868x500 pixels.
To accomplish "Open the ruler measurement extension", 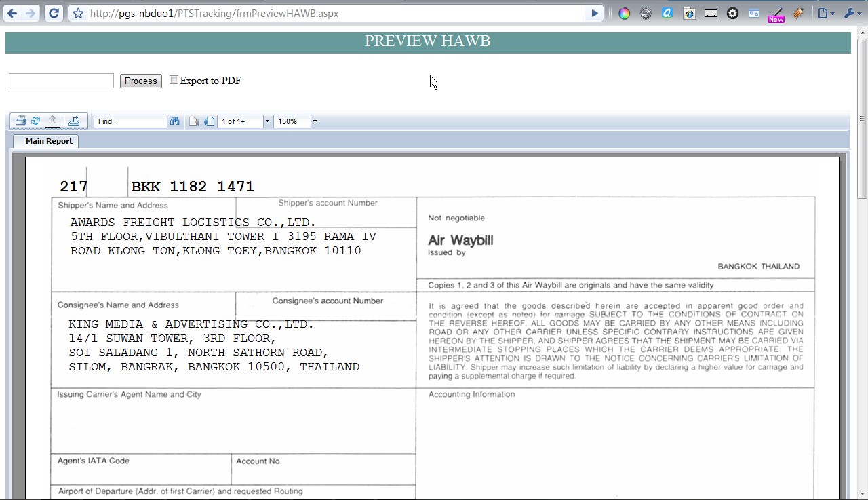I will coord(711,13).
